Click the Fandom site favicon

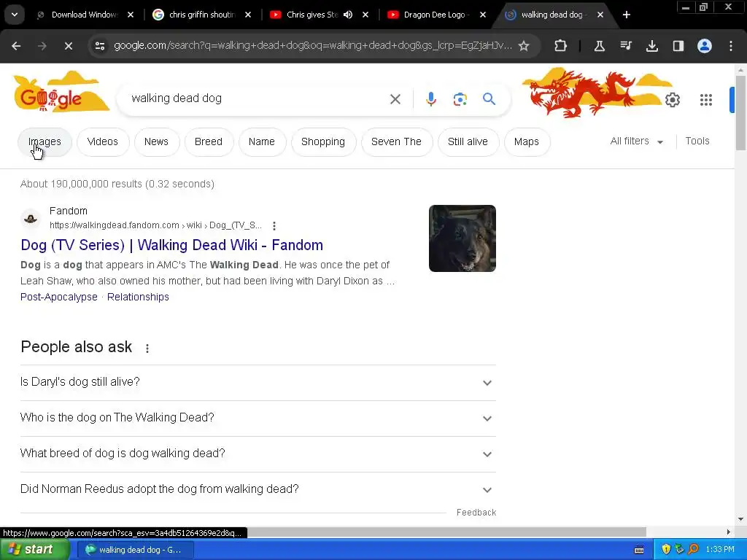click(31, 219)
